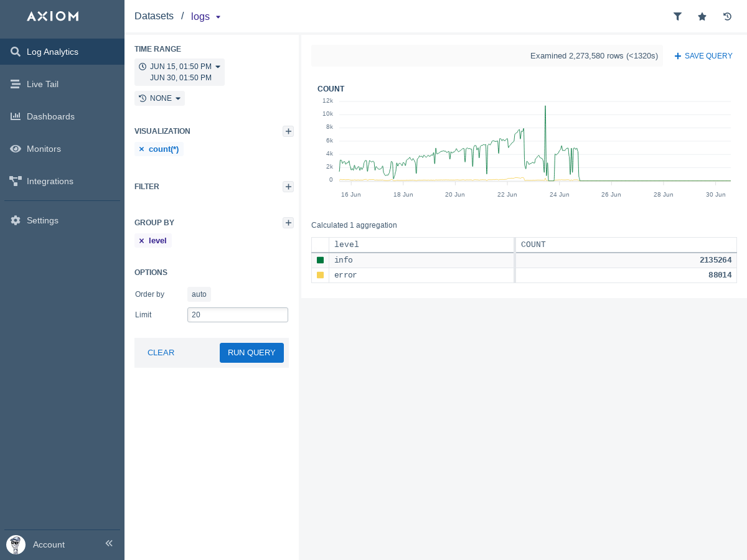Add a group by field plus icon

pyautogui.click(x=288, y=223)
